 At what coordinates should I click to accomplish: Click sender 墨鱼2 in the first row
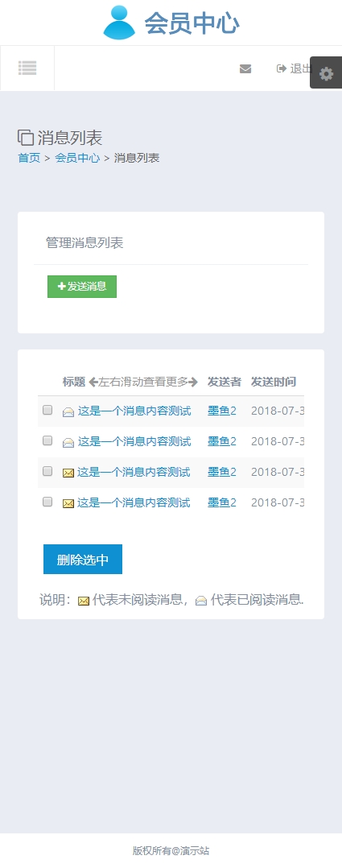[222, 411]
